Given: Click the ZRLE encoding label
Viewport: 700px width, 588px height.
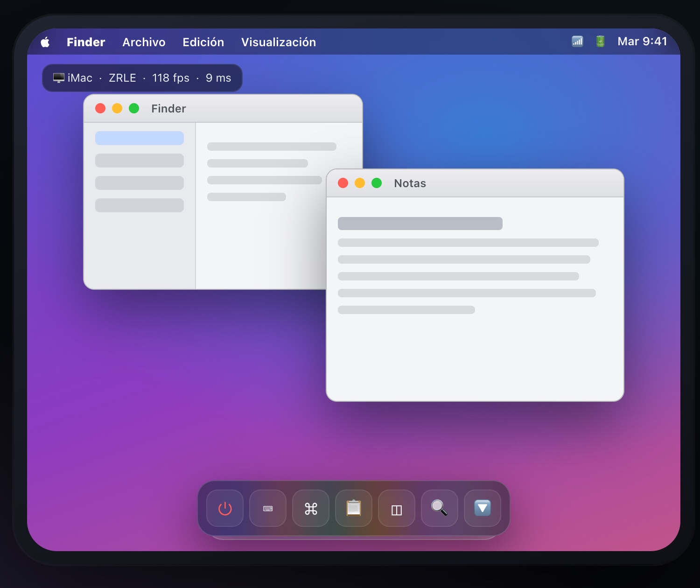Looking at the screenshot, I should point(122,78).
